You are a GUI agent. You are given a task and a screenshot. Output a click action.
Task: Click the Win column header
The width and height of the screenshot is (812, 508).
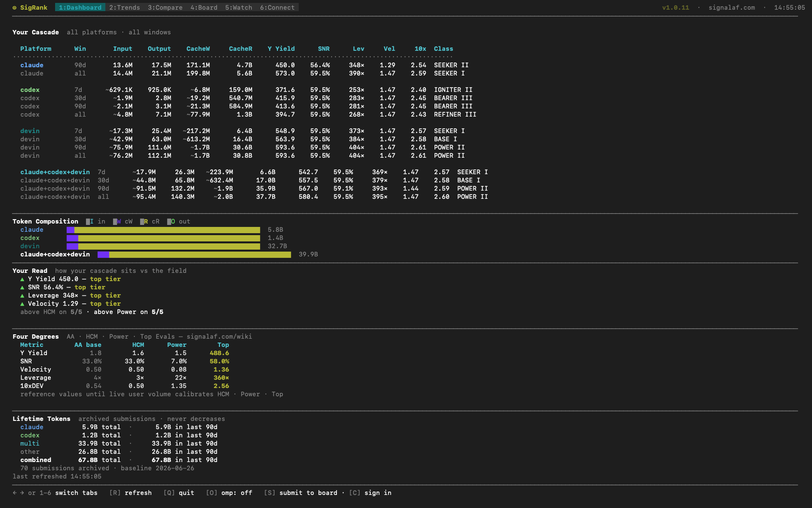tap(80, 49)
